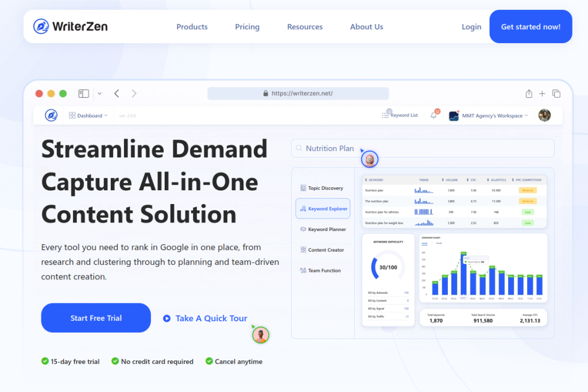Open the Dashboard dropdown
The height and width of the screenshot is (392, 588).
88,116
